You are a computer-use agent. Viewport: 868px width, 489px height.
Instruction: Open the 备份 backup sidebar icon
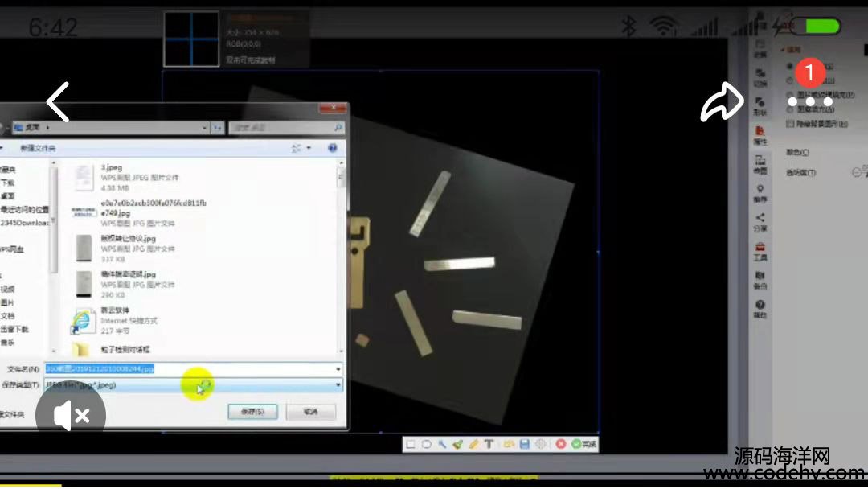point(760,280)
